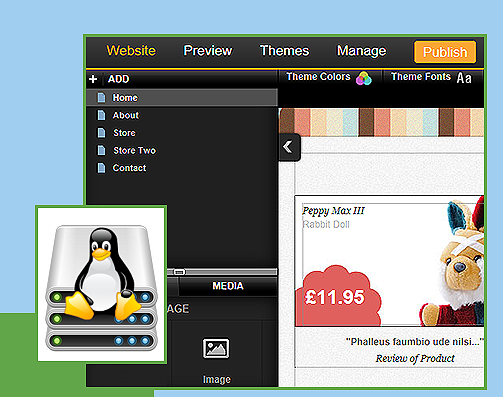Open the Preview tab
The height and width of the screenshot is (397, 503).
point(208,51)
